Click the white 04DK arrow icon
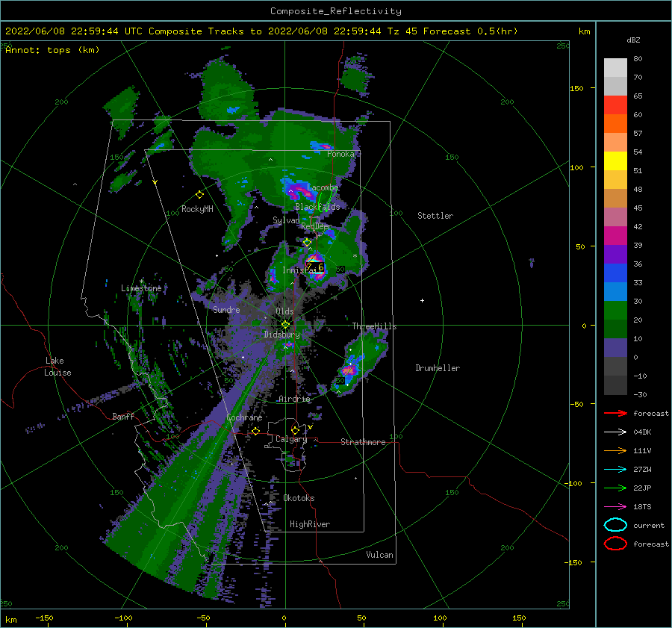 click(615, 432)
